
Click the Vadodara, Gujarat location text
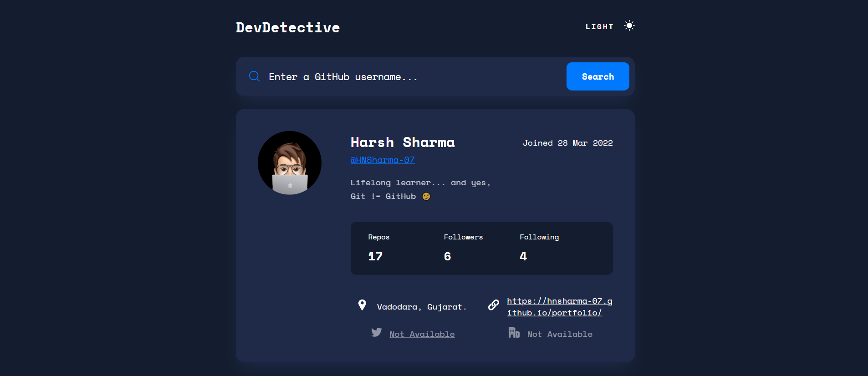(421, 307)
